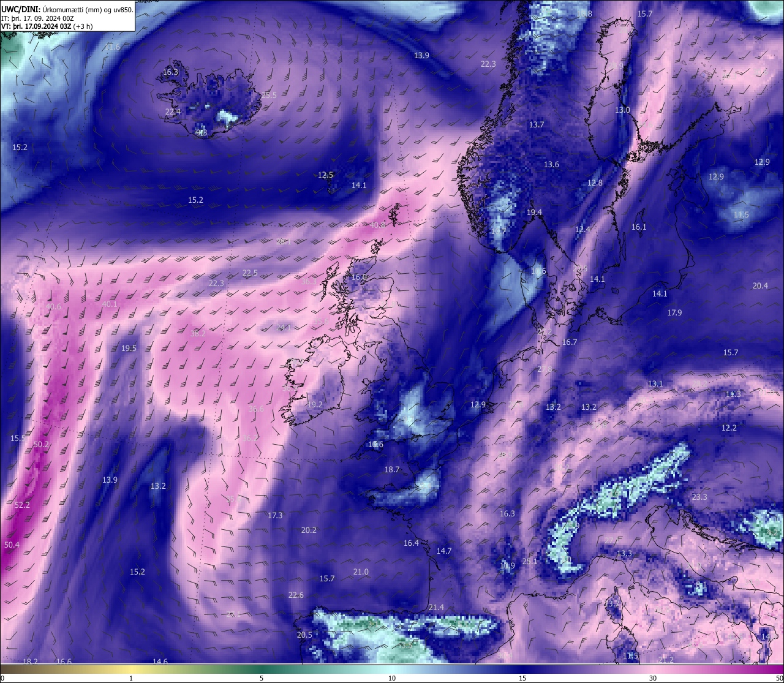Click the value 17.3 west of Brittany

pyautogui.click(x=275, y=515)
